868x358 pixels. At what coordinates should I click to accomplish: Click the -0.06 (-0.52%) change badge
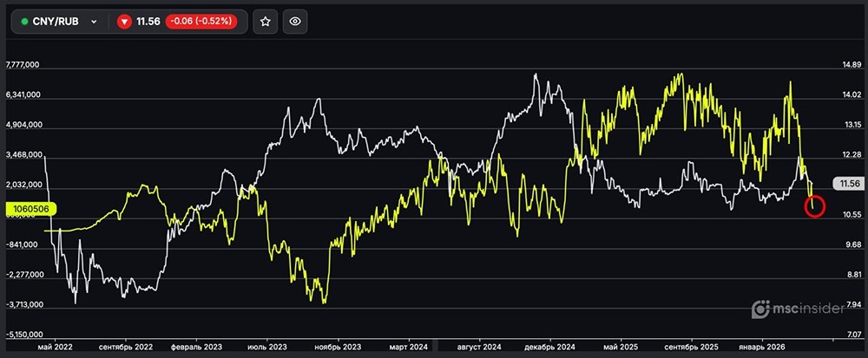(x=201, y=22)
